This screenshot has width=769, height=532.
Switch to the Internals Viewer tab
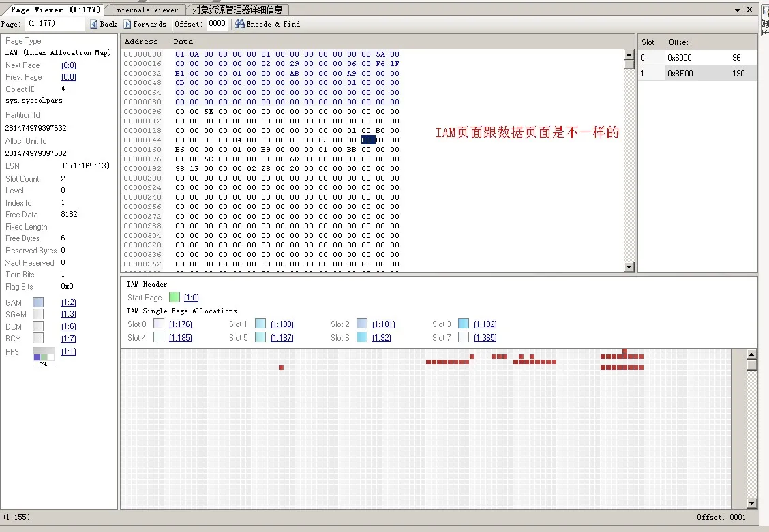click(145, 10)
